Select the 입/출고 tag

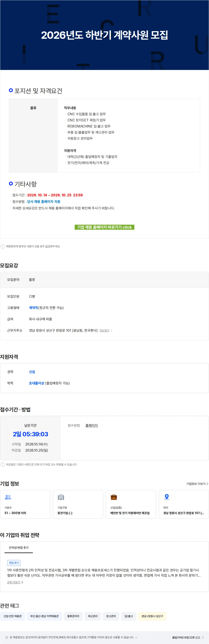(x=129, y=616)
